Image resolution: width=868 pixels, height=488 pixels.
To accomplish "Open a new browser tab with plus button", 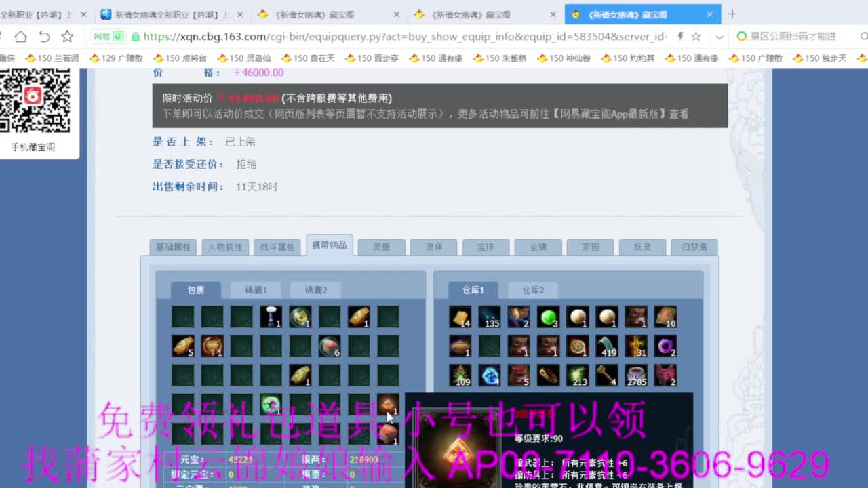I will tap(731, 14).
